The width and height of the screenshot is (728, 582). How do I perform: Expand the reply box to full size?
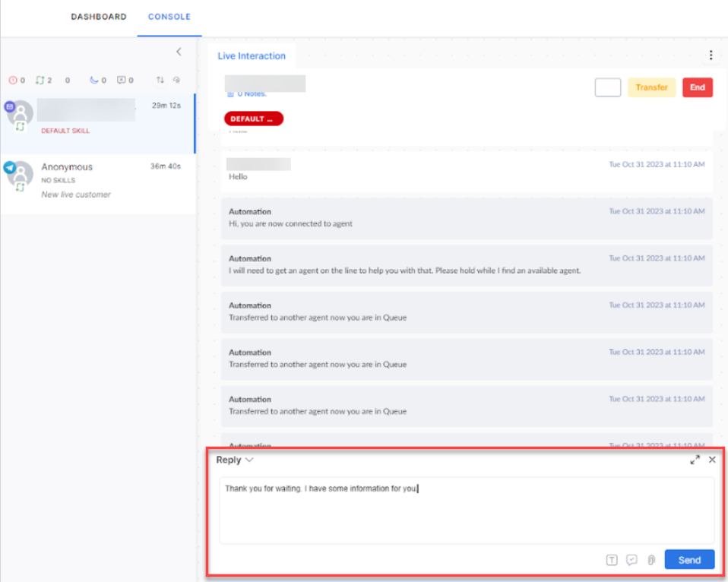695,460
